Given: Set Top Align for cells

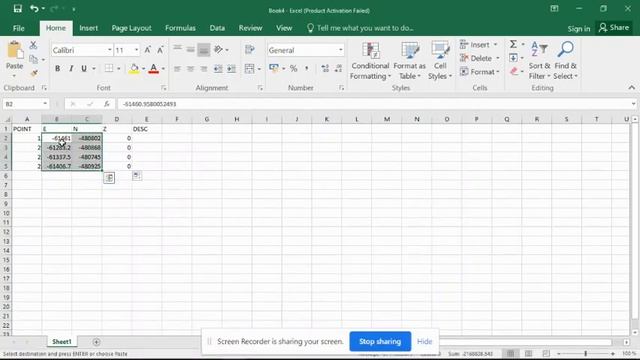Looking at the screenshot, I should pos(177,49).
